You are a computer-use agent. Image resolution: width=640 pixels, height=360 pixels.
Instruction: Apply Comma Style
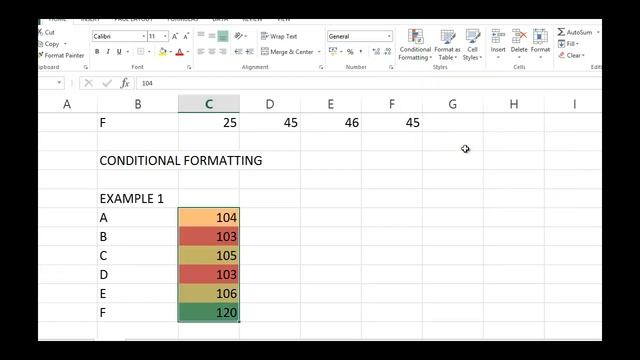coord(361,51)
